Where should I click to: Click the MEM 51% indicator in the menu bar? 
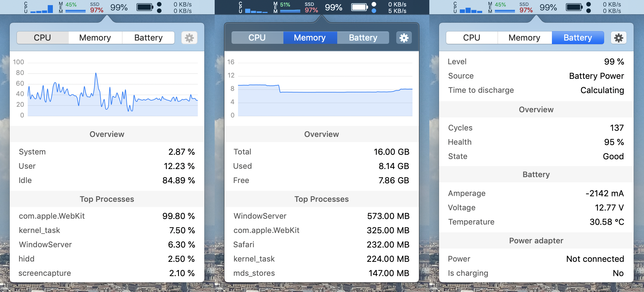tap(287, 7)
